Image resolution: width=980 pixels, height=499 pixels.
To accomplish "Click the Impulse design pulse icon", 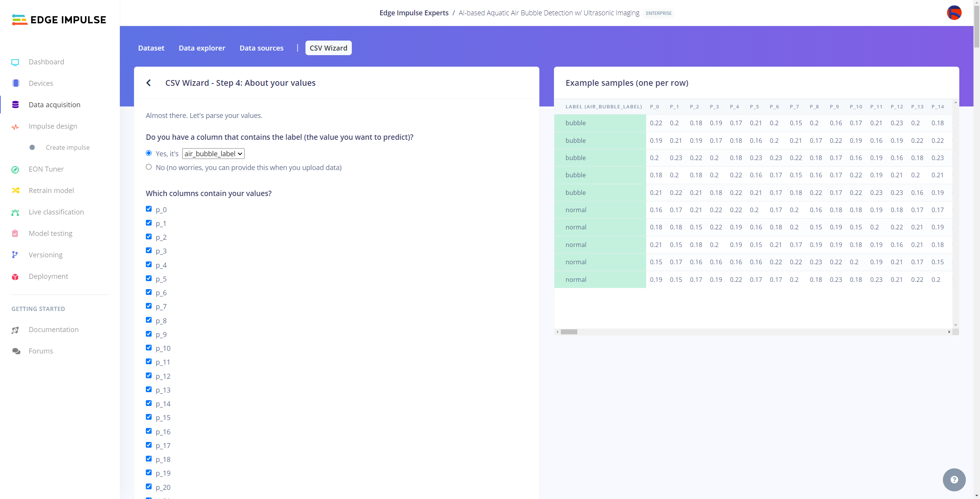I will [x=15, y=126].
